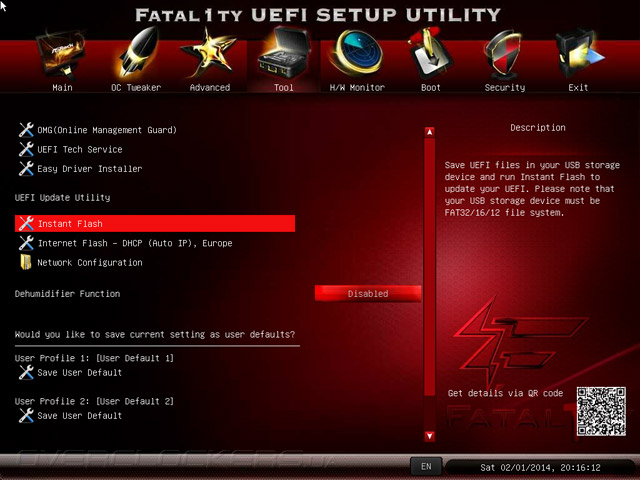640x480 pixels.
Task: Click scrollbar up arrow
Action: click(x=429, y=132)
